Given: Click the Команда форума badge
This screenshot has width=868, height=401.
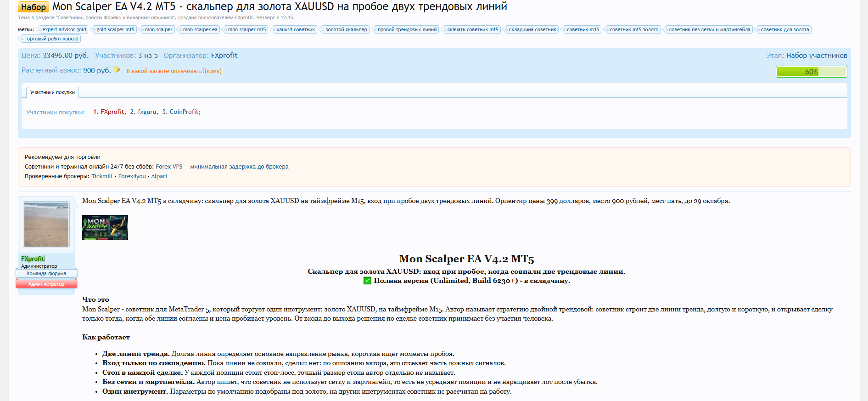Looking at the screenshot, I should 46,273.
